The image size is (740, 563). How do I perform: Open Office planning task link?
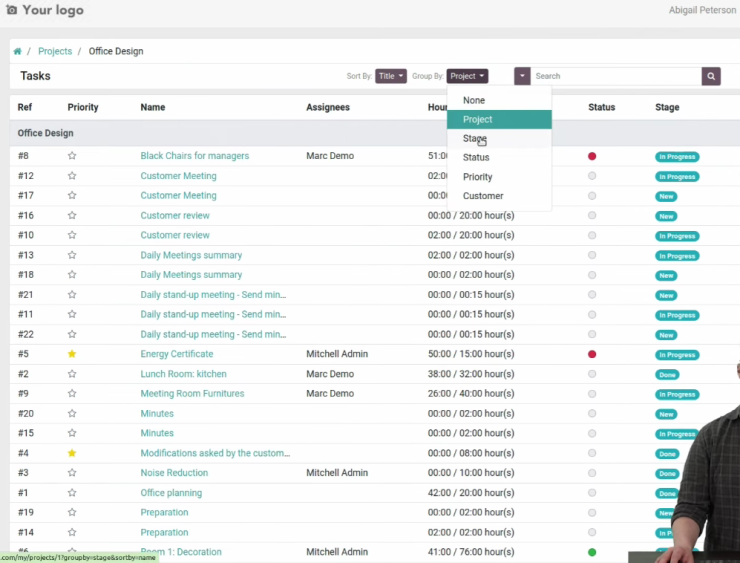171,493
